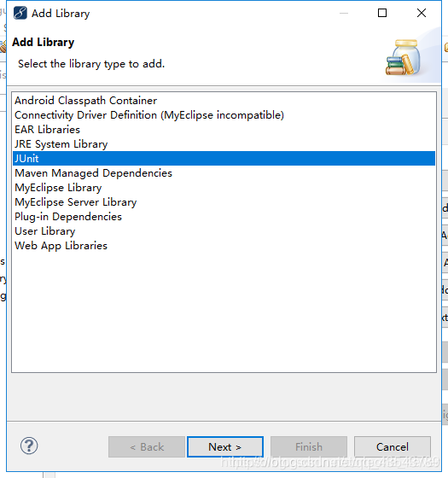Select Connectivity Driver Definition entry
Screen dimensions: 448x478
click(x=224, y=115)
